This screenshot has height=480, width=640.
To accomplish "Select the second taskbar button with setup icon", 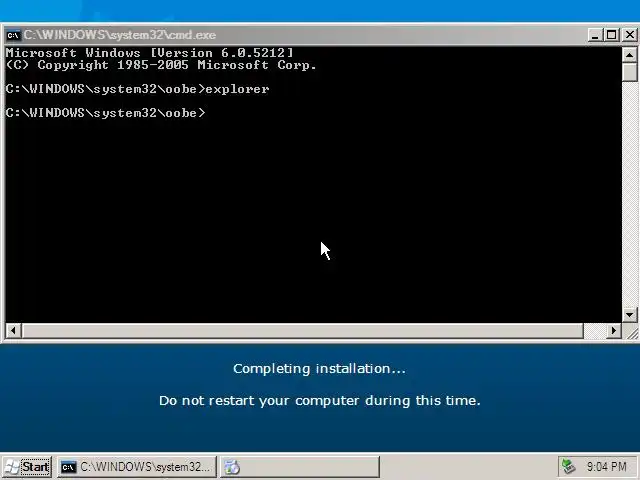I will [300, 467].
